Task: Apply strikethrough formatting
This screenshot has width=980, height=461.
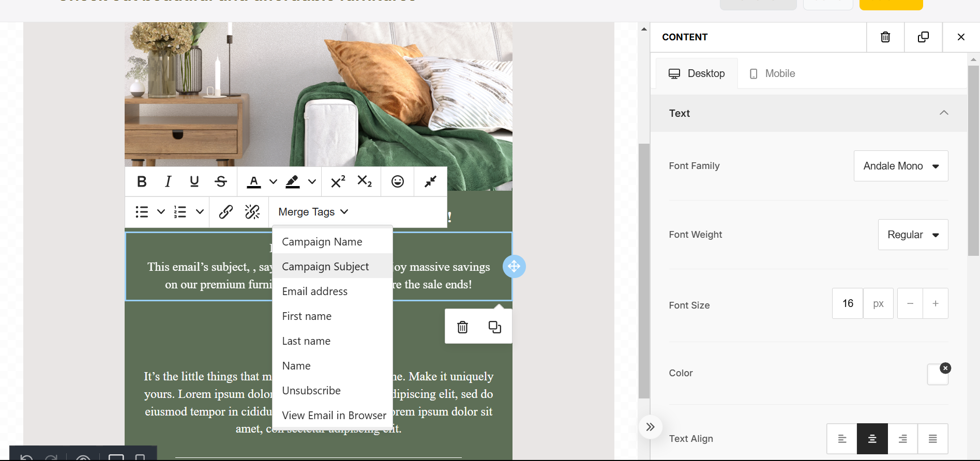Action: click(x=221, y=181)
